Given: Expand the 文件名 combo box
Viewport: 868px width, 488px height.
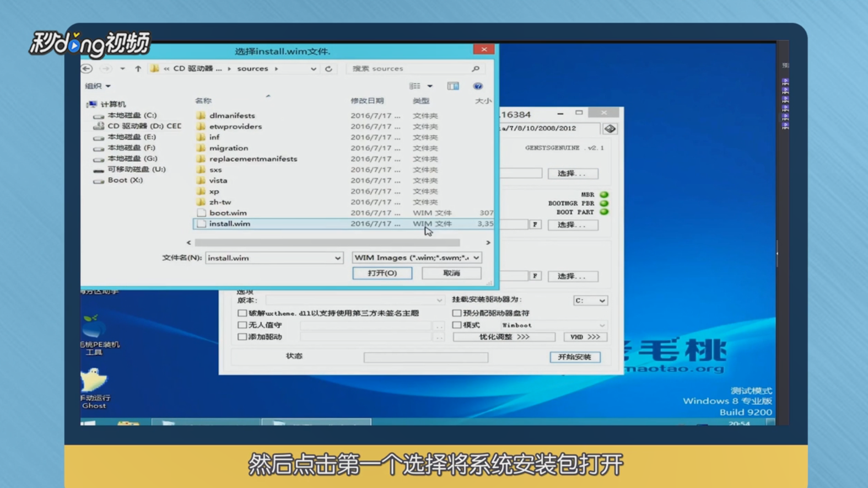Looking at the screenshot, I should (337, 258).
